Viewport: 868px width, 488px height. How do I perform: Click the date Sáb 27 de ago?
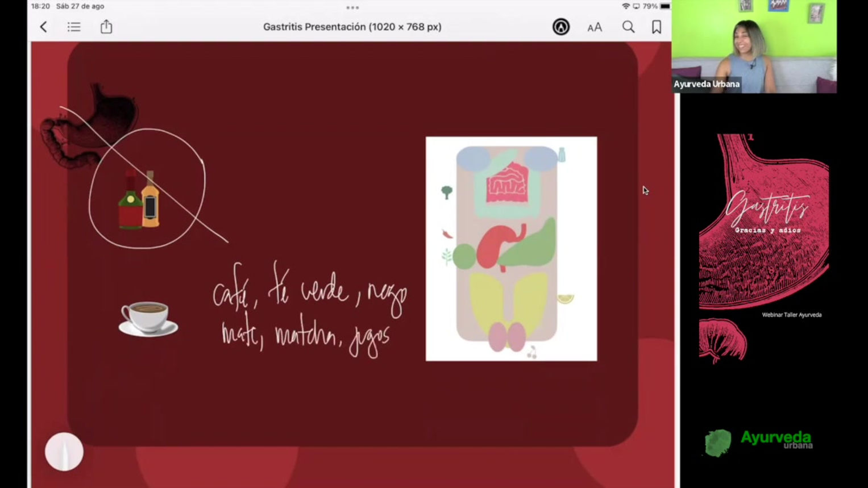pos(80,6)
